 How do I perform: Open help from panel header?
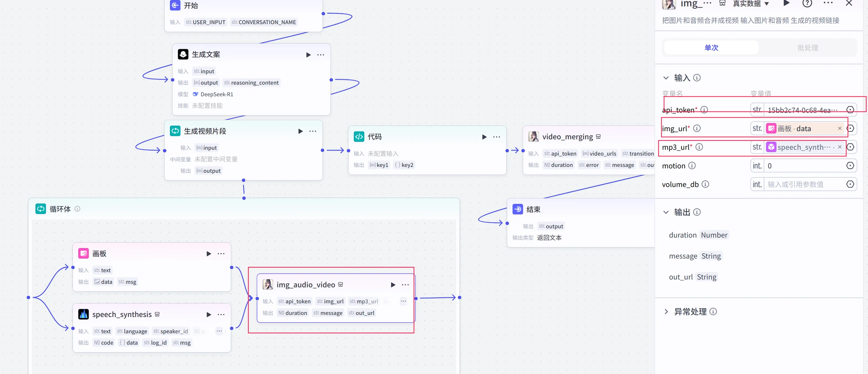(x=807, y=3)
